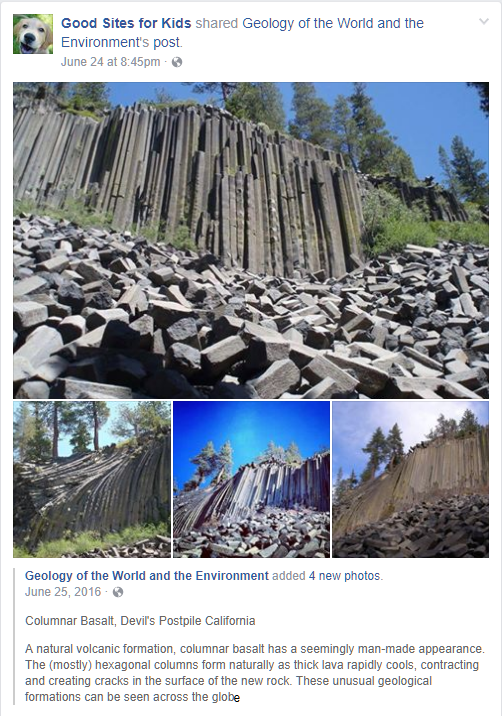Open the June 25, 2016 original post date
This screenshot has width=502, height=716.
click(x=63, y=592)
